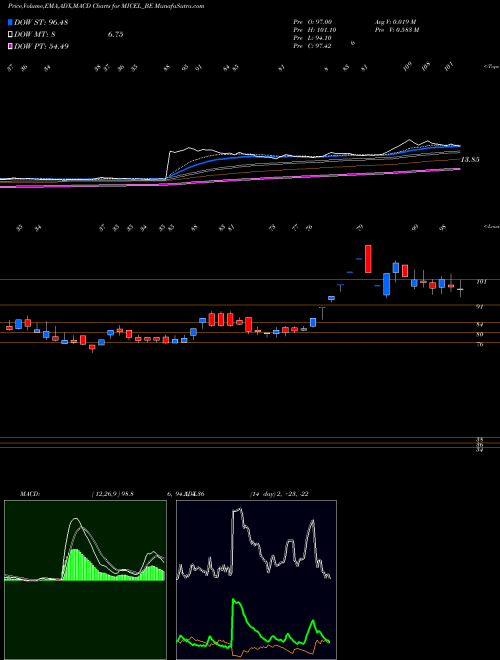Click the white MACD line peak

coord(76,519)
